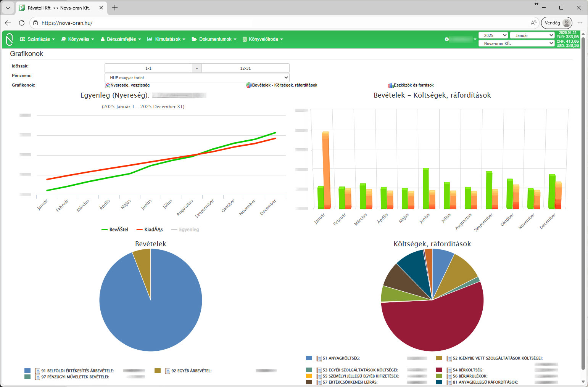Expand the Január month dropdown
This screenshot has height=387, width=588.
click(x=532, y=35)
